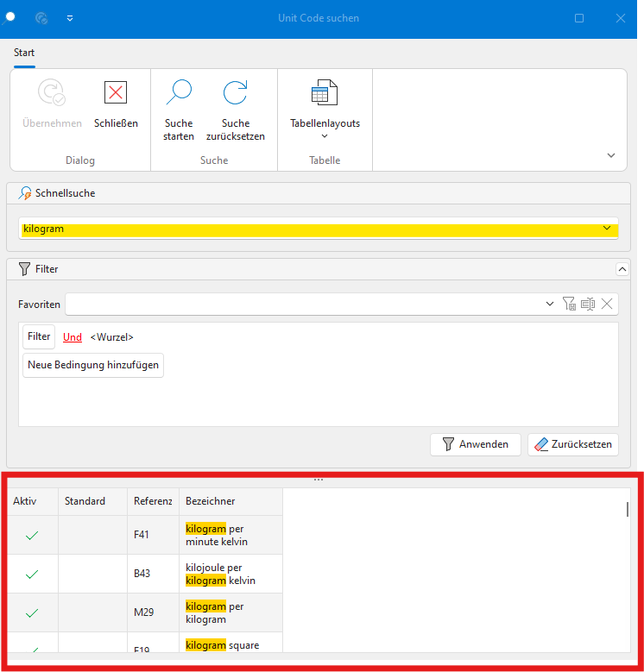
Task: Toggle the Aktiv checkmark for row M29
Action: (x=32, y=612)
